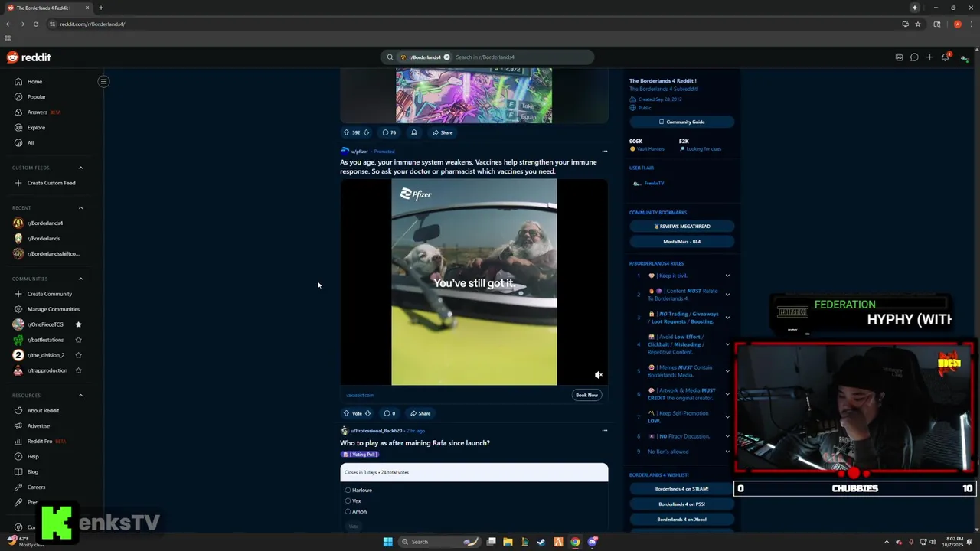Share the Pfizer promoted post

[x=420, y=413]
